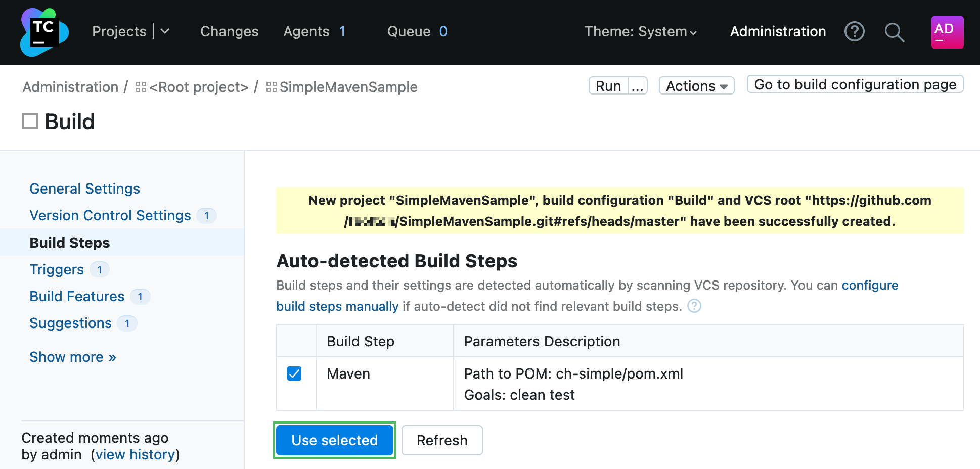The width and height of the screenshot is (980, 469).
Task: Expand Show more settings links
Action: coord(73,357)
